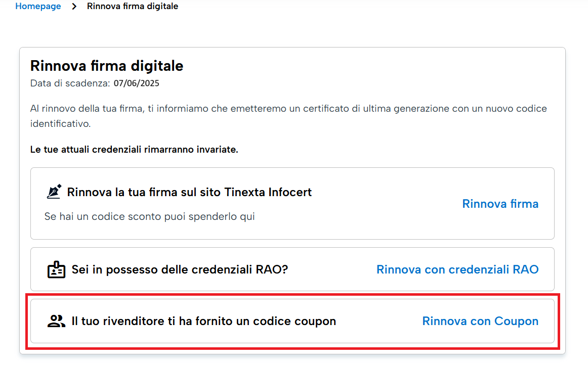
Task: Click the Data di scadenza label
Action: (x=70, y=83)
